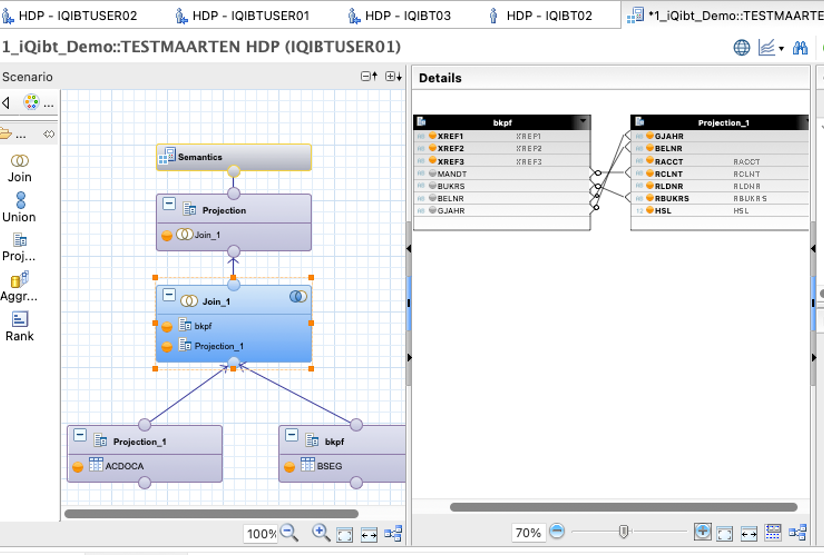Viewport: 824px width, 556px height.
Task: Click the 70% zoom field in Details
Action: tap(528, 532)
